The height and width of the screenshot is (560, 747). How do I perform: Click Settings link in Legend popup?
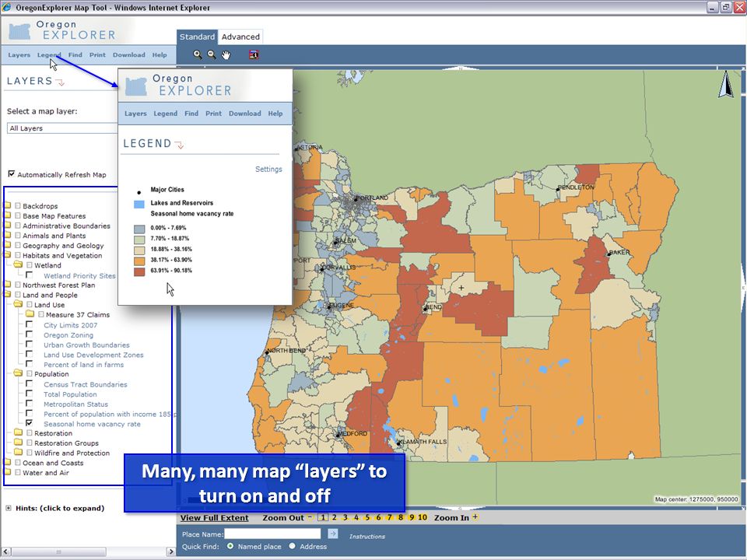coord(268,169)
